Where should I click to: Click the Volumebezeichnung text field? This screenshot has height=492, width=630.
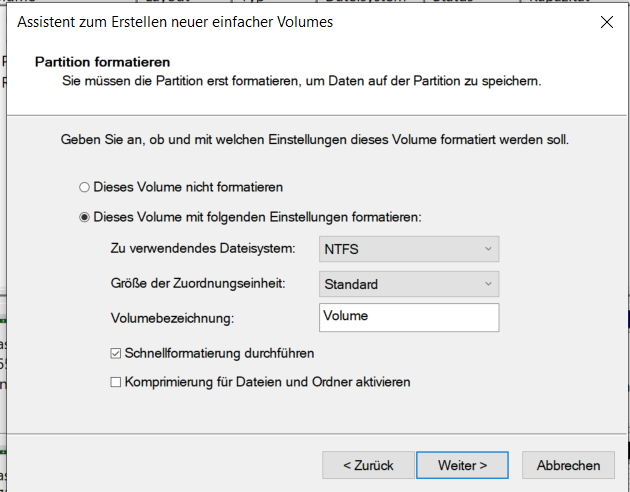(408, 317)
